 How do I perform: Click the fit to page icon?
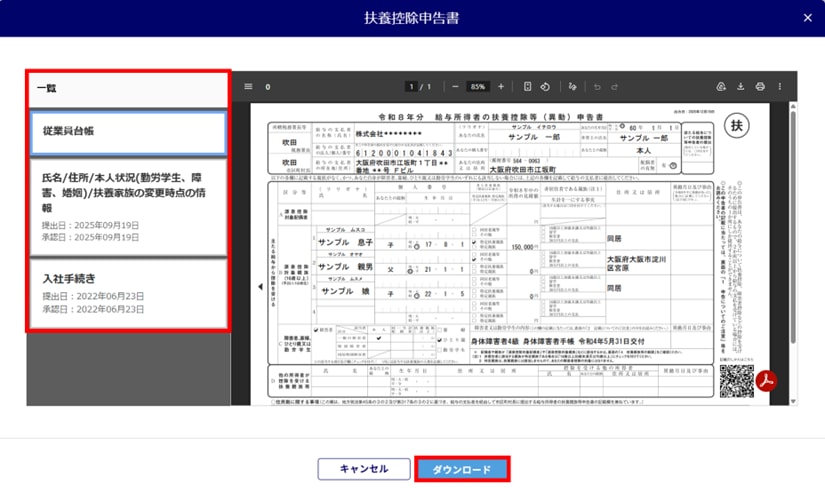[x=527, y=87]
